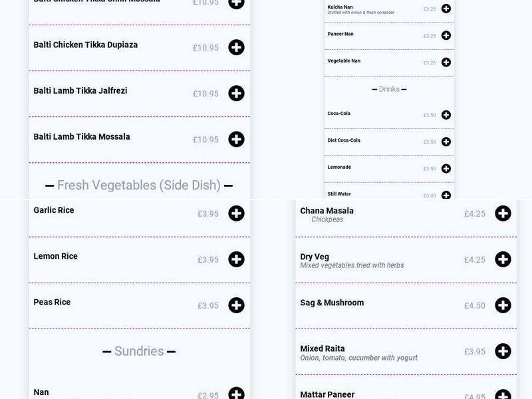Add Balti Chicken Tikka Dupiaza to order
532x399 pixels.
pos(235,47)
